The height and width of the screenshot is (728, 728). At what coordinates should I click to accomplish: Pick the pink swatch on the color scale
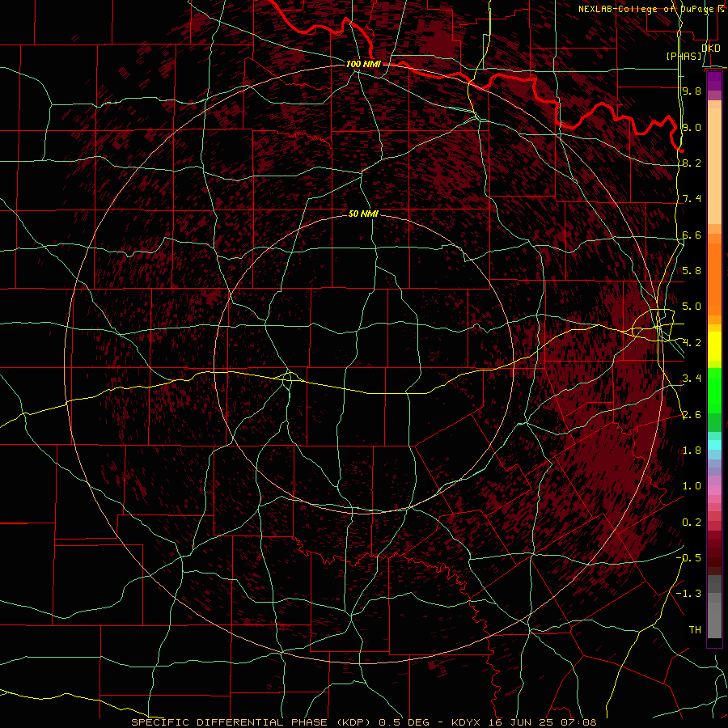tap(714, 490)
